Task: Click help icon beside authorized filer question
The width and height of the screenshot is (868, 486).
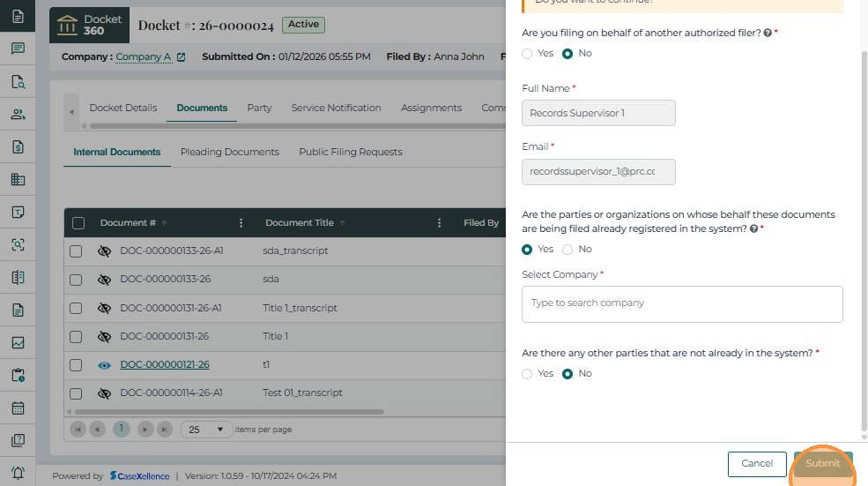Action: [768, 33]
